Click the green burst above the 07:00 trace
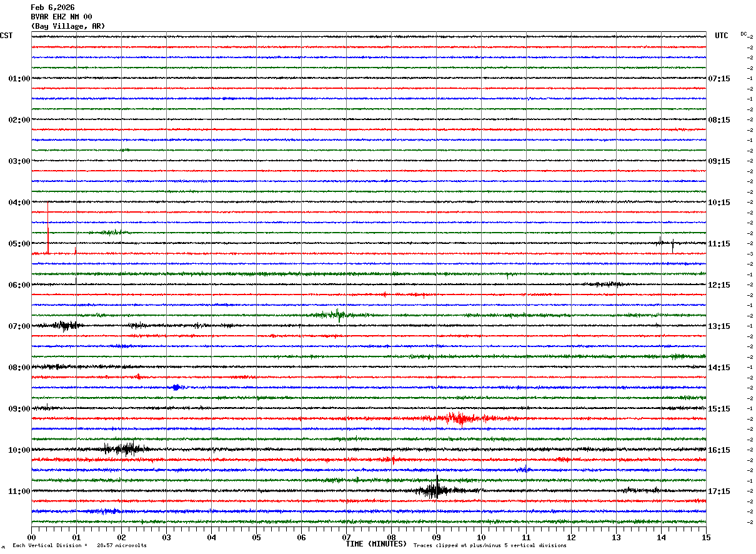 [x=337, y=315]
